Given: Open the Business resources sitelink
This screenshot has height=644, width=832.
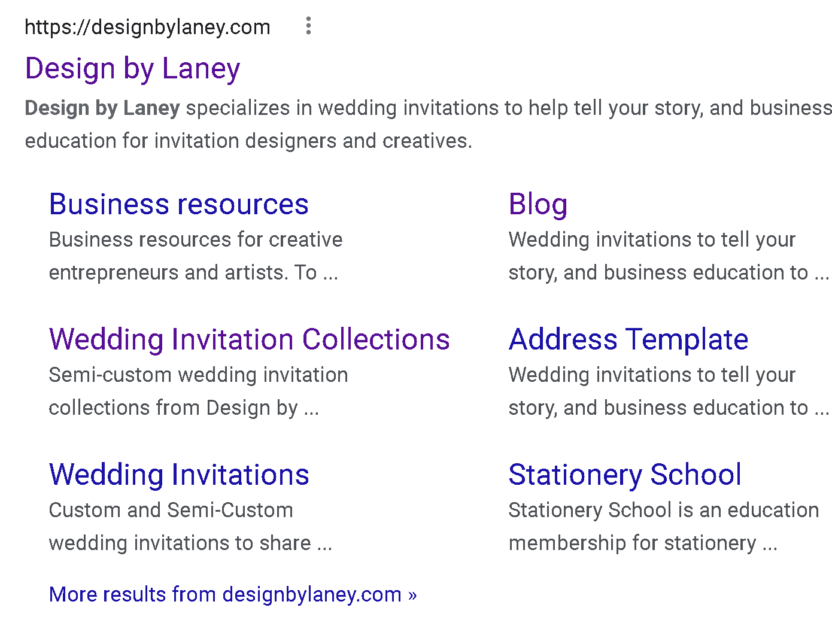Looking at the screenshot, I should click(x=179, y=204).
